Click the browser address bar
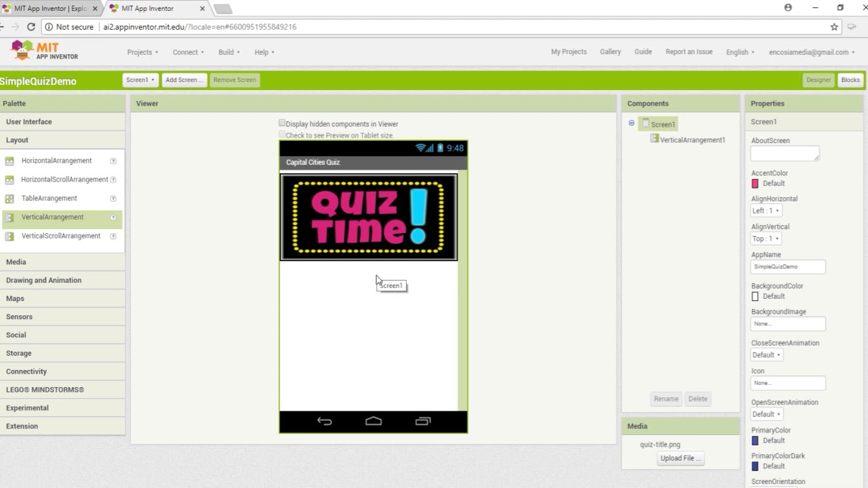This screenshot has height=488, width=868. 434,27
